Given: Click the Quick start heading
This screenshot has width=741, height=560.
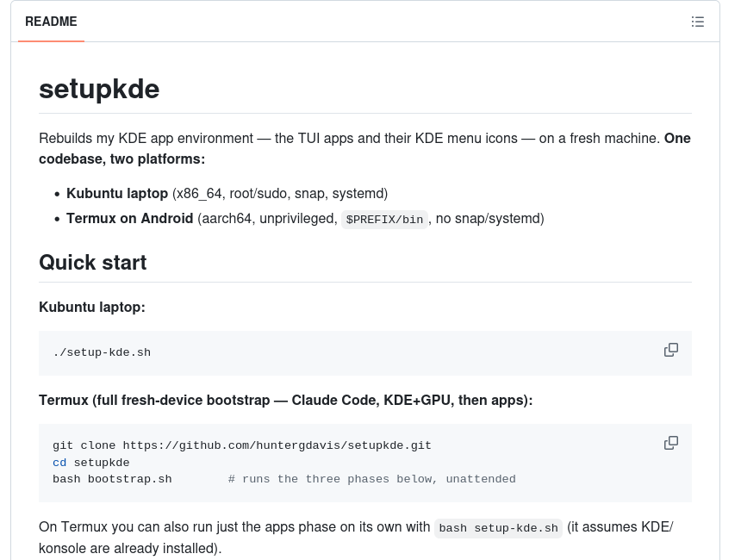Looking at the screenshot, I should (93, 262).
